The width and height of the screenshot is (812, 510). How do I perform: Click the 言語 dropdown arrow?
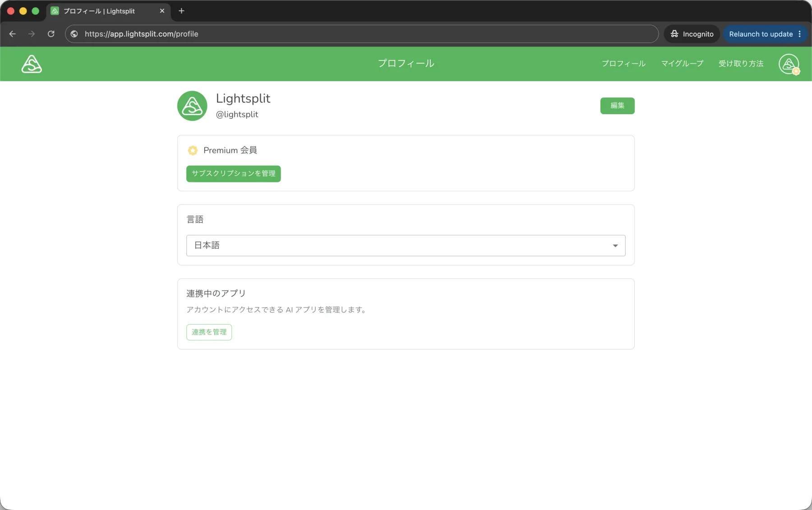(x=615, y=246)
